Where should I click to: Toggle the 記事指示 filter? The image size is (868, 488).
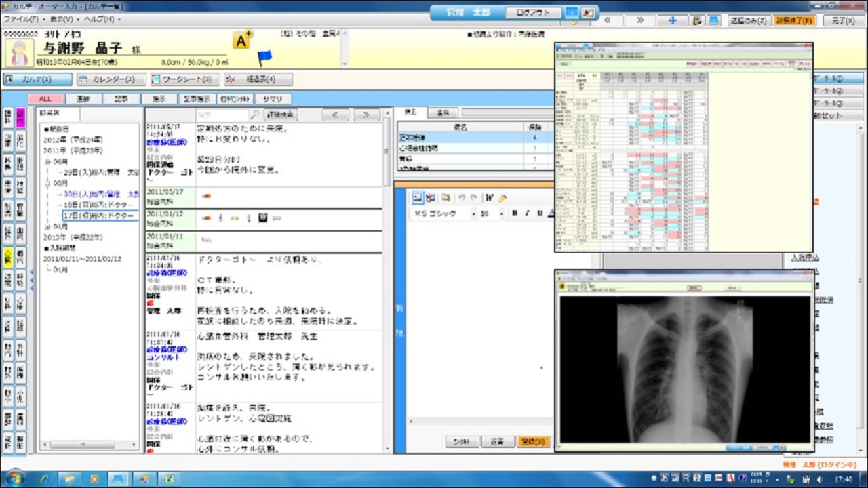197,99
